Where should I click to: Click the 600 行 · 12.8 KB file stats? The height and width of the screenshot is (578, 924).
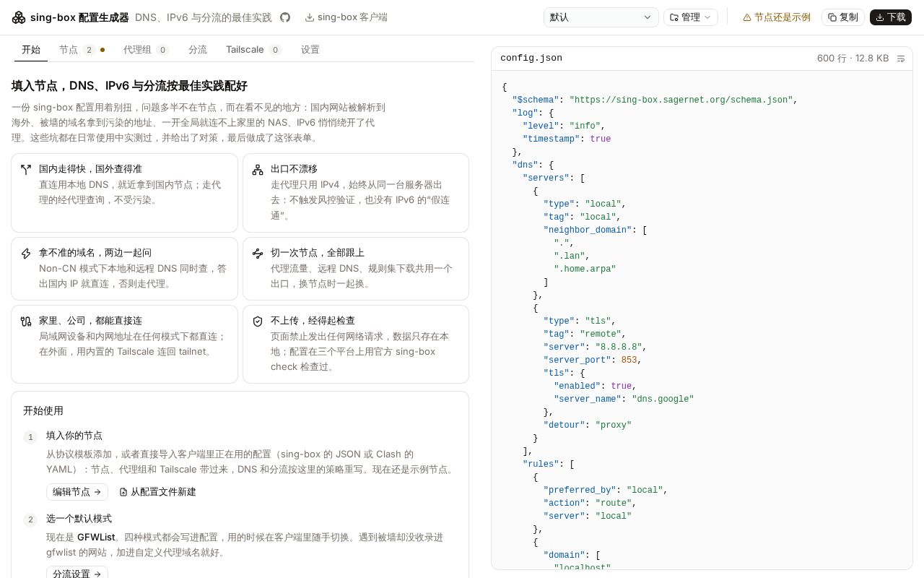pyautogui.click(x=853, y=59)
